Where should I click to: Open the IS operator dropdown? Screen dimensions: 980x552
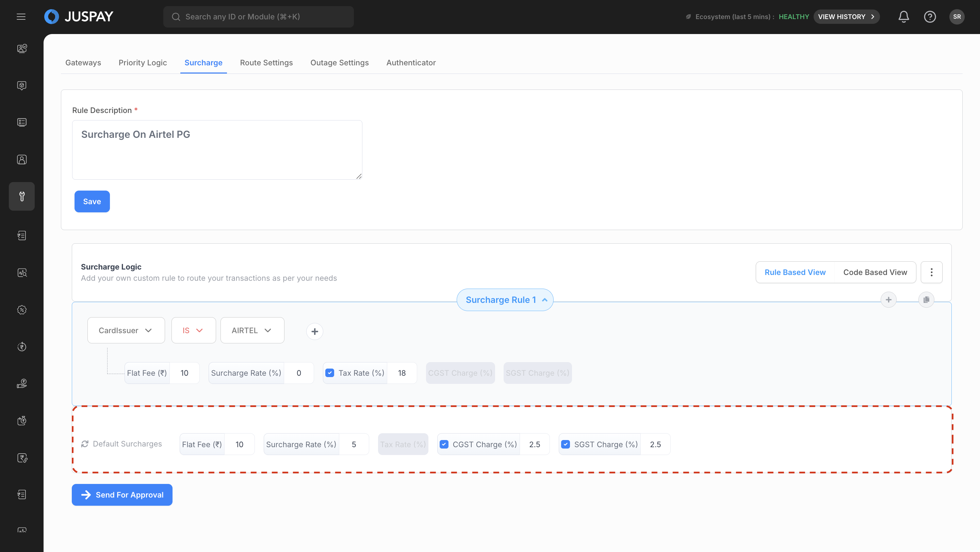tap(193, 330)
